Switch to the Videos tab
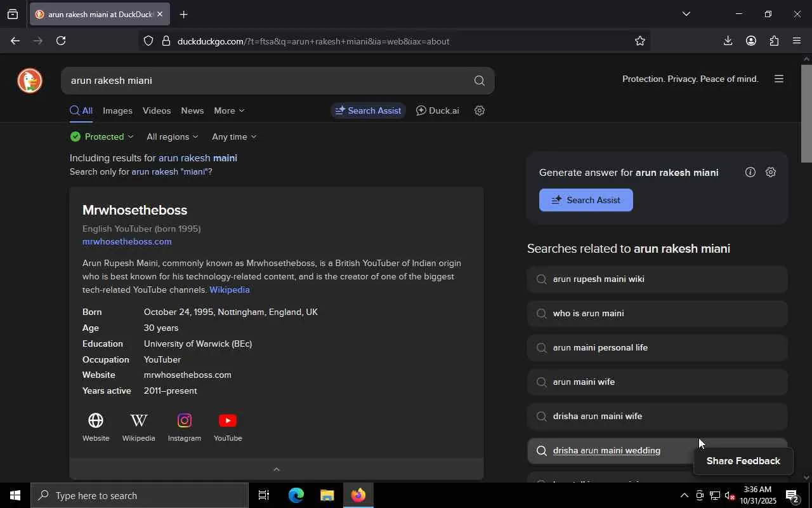This screenshot has height=508, width=812. point(157,110)
